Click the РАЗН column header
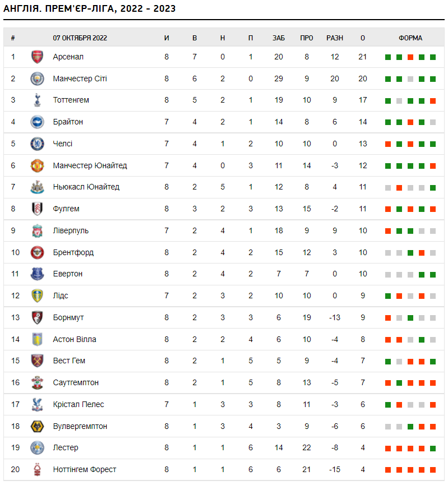This screenshot has width=448, height=485. point(335,38)
